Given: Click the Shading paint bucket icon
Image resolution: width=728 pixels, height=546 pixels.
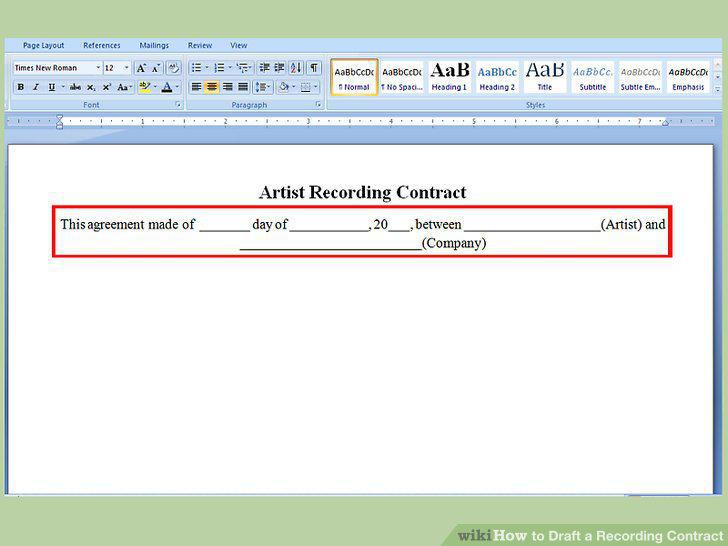Looking at the screenshot, I should (284, 87).
